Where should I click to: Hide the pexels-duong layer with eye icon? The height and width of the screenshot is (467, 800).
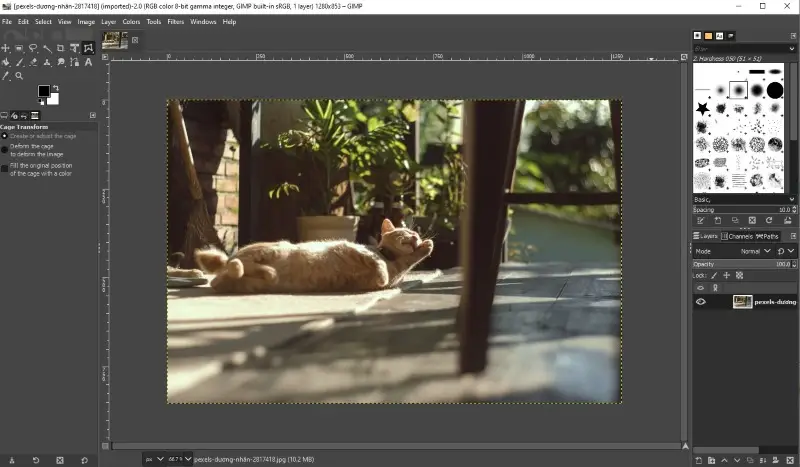701,302
